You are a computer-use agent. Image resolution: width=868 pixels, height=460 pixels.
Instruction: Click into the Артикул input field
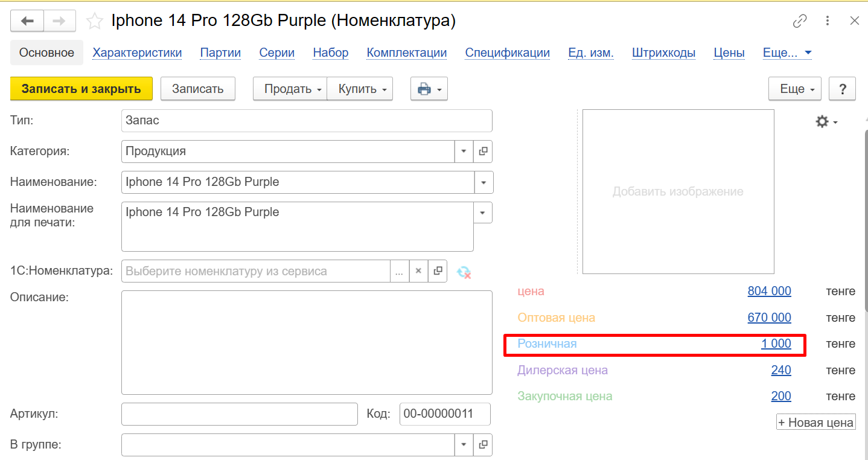(239, 414)
